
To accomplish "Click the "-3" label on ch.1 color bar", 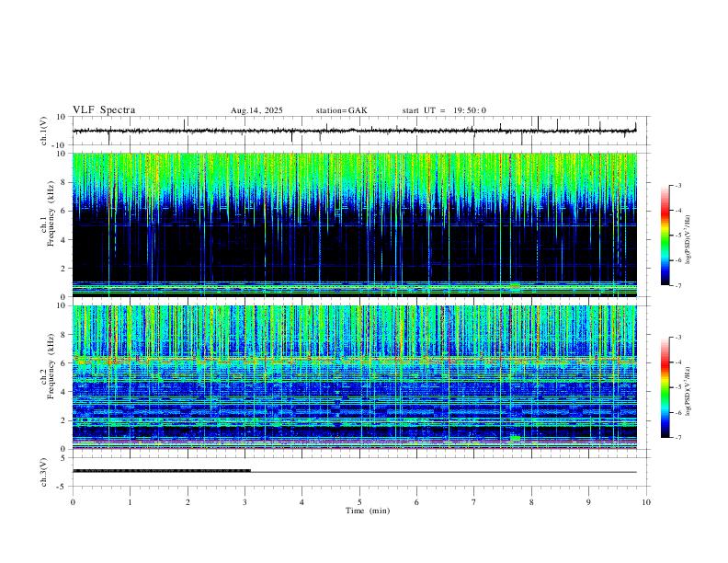I will click(677, 185).
